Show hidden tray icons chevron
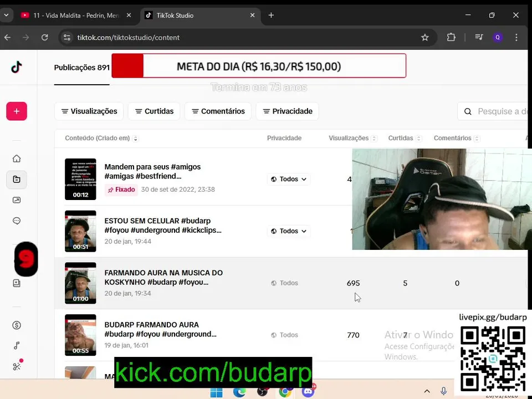532x399 pixels. tap(427, 391)
